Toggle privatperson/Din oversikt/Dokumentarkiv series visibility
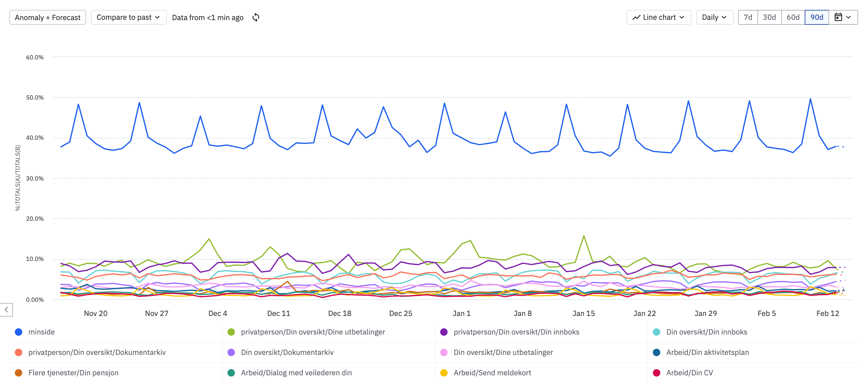868x392 pixels. coord(97,352)
